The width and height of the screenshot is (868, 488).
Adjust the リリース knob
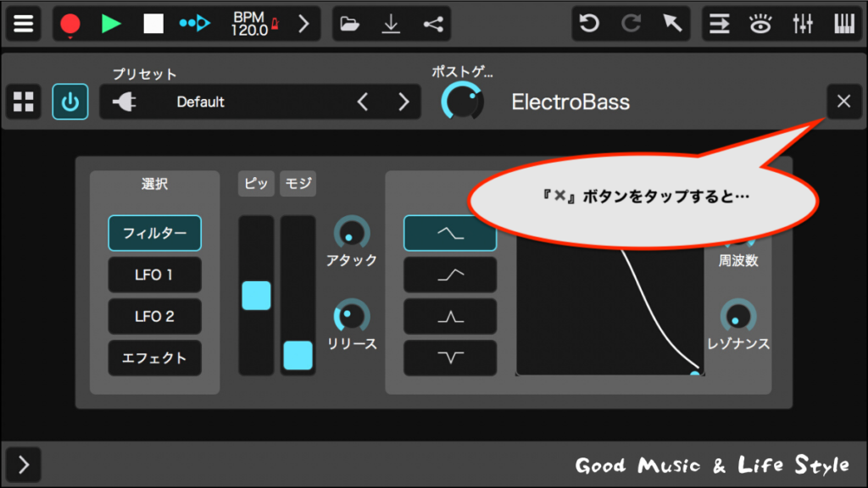(352, 317)
